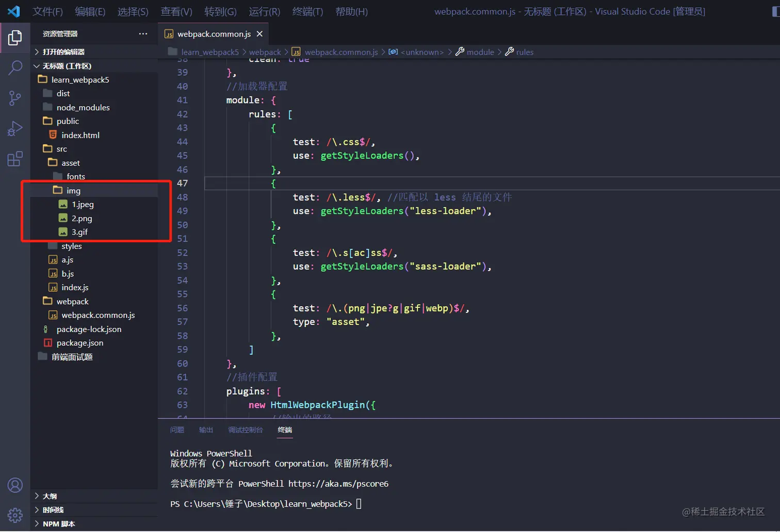Open the Explorer view in activity bar

point(15,38)
